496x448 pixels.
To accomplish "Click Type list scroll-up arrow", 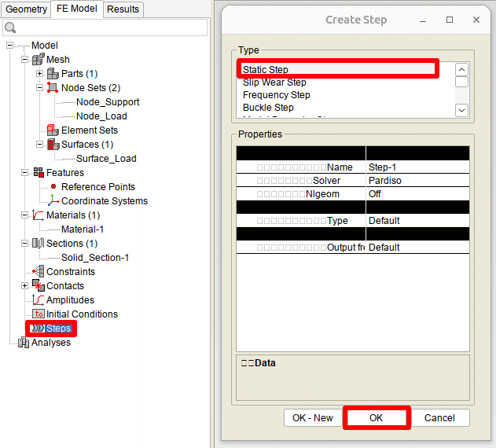I will [x=461, y=70].
